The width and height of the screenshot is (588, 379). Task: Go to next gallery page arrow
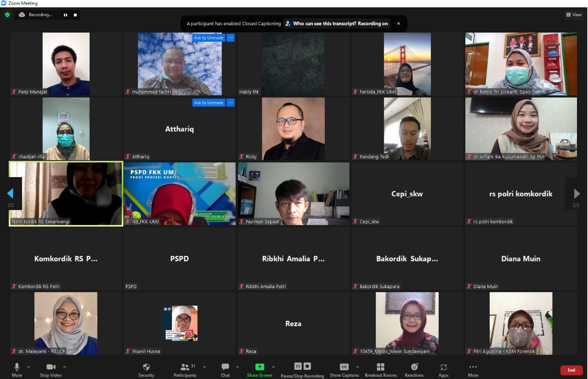click(x=577, y=194)
